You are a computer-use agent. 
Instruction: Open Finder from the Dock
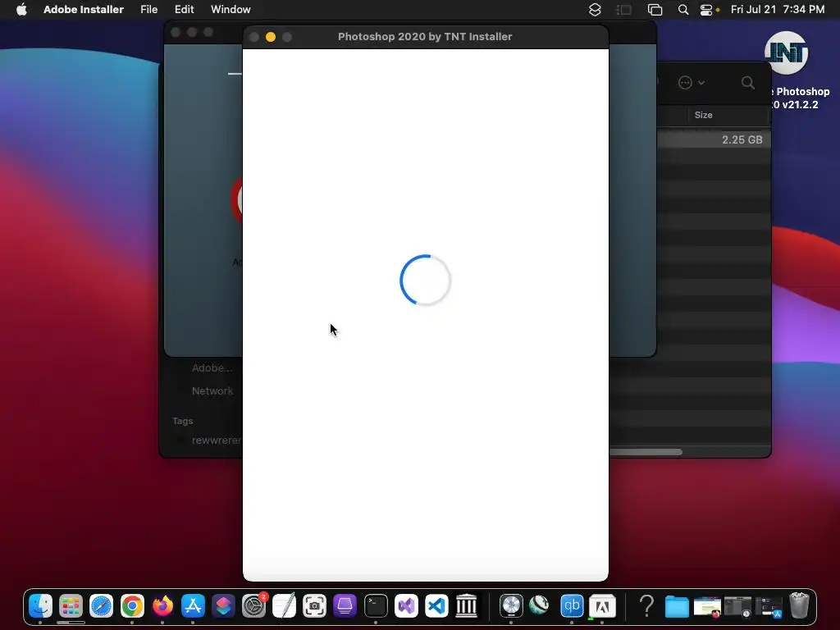point(40,606)
